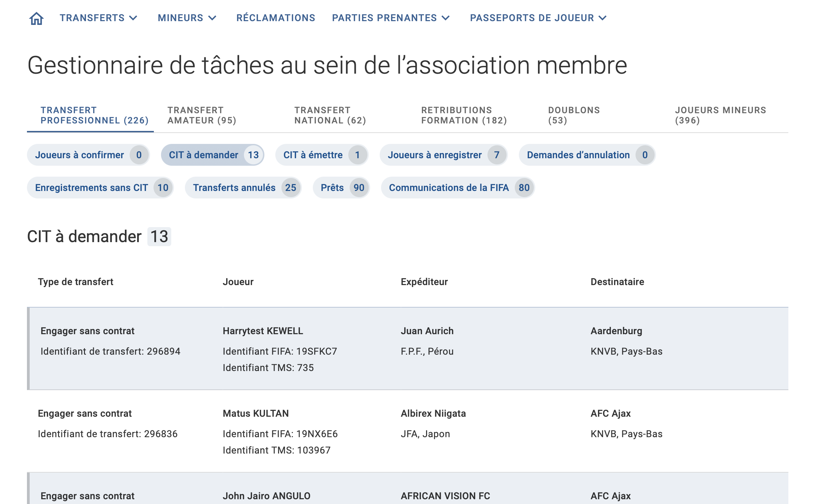Expand the Mineurs dropdown chevron
816x504 pixels.
click(212, 18)
